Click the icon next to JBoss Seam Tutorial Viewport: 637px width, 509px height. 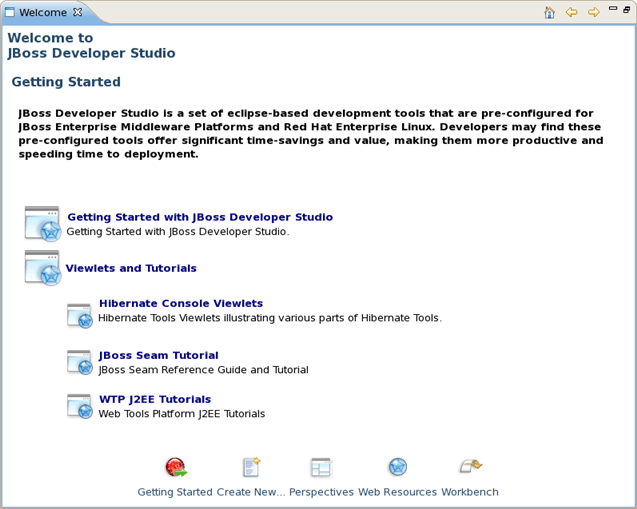click(x=80, y=362)
